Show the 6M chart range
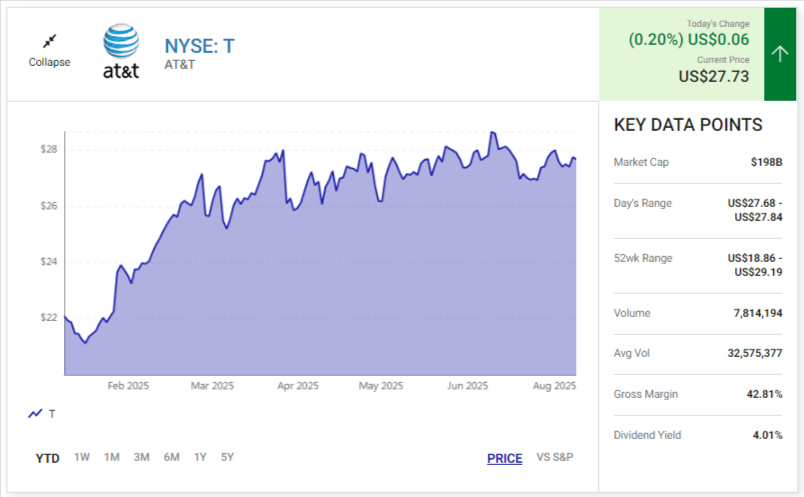 pos(172,458)
